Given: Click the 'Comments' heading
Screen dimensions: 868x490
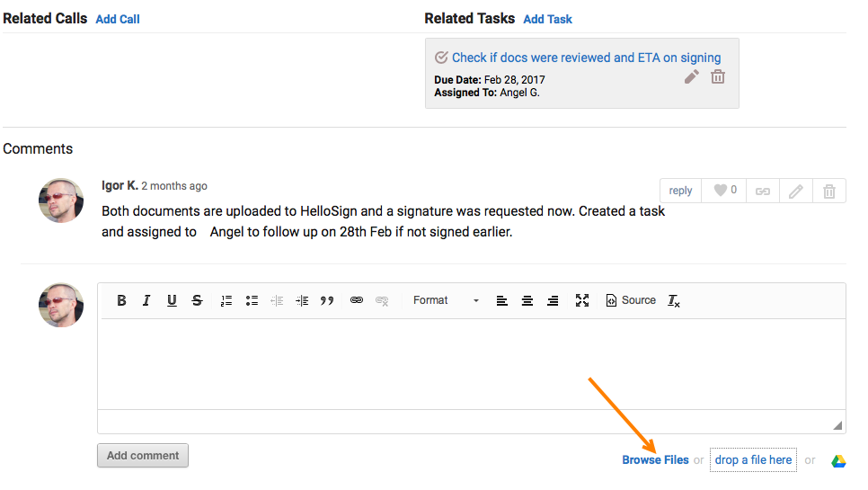Looking at the screenshot, I should [38, 149].
